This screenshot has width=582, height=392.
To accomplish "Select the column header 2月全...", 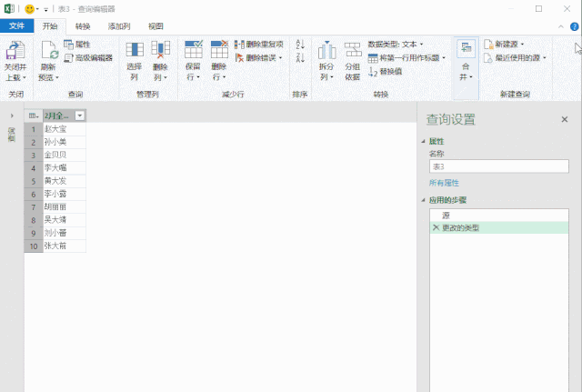I will pos(58,116).
